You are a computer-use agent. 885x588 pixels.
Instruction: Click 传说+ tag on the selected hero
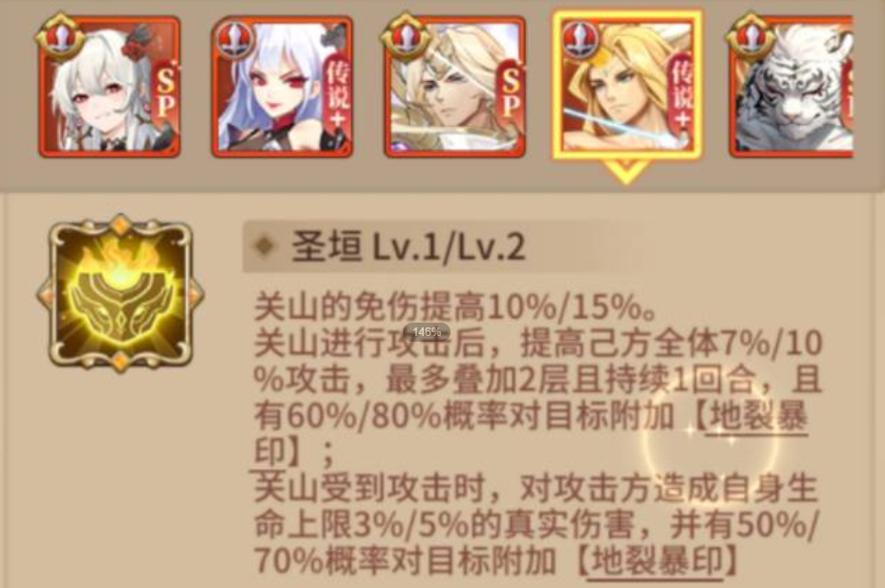(x=681, y=94)
